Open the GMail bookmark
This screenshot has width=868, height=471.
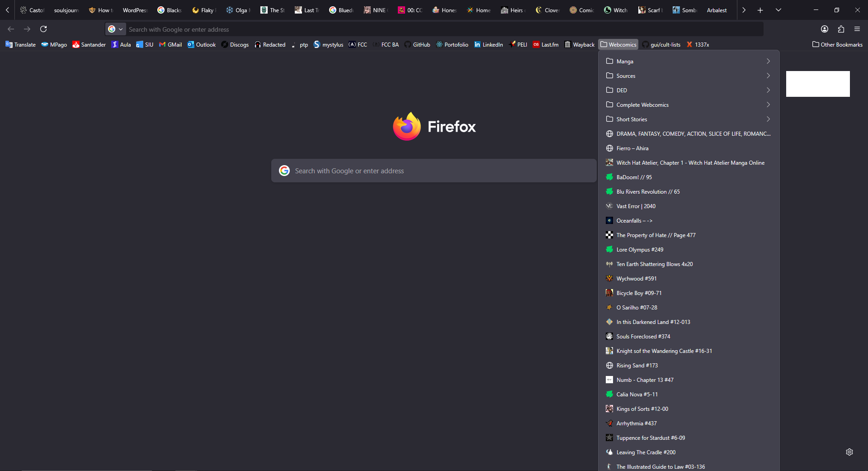click(170, 44)
